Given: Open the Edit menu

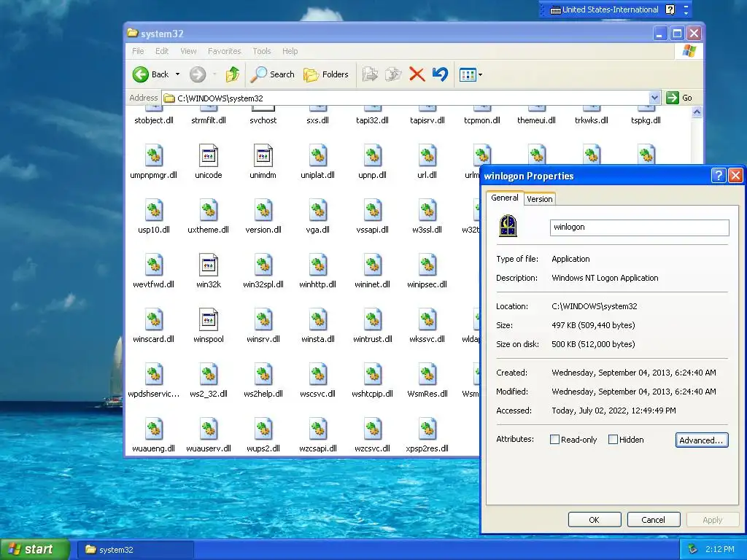Looking at the screenshot, I should tap(161, 51).
